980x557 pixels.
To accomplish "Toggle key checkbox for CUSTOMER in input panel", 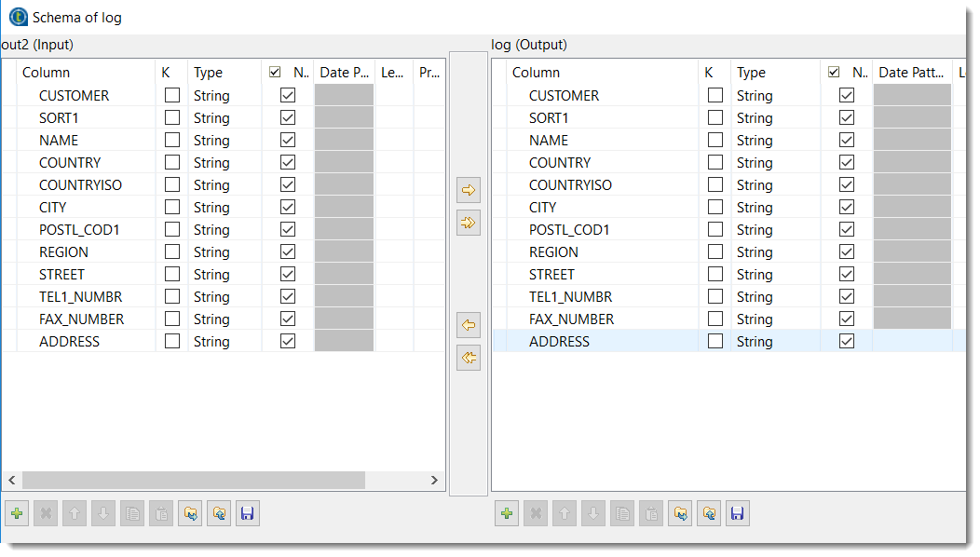I will [x=172, y=95].
